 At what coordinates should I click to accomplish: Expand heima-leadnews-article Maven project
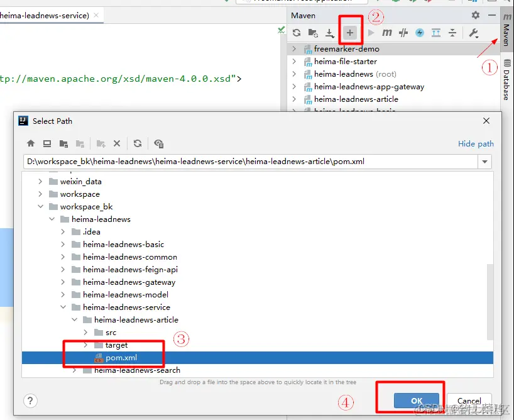pyautogui.click(x=294, y=99)
